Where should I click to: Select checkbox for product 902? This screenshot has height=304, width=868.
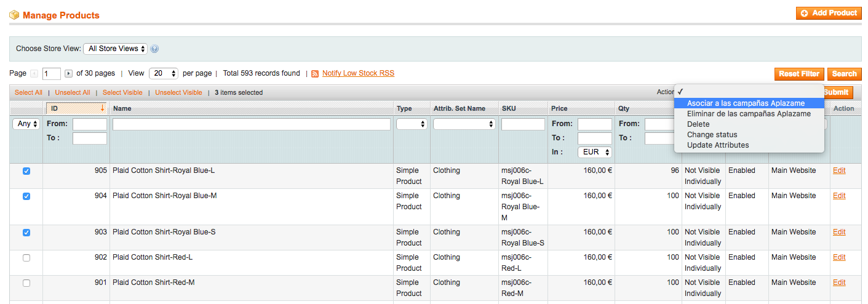click(x=26, y=258)
